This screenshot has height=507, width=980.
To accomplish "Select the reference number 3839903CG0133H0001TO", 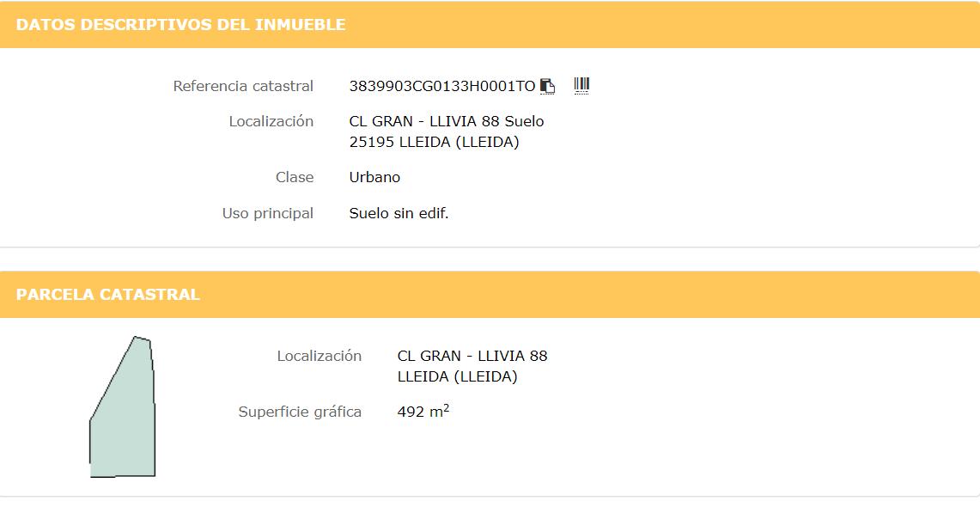I will pos(441,86).
